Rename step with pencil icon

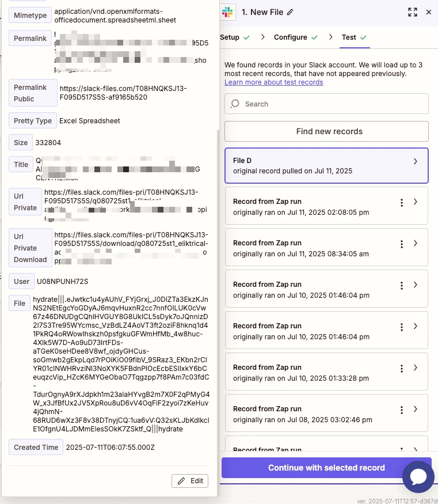point(290,12)
